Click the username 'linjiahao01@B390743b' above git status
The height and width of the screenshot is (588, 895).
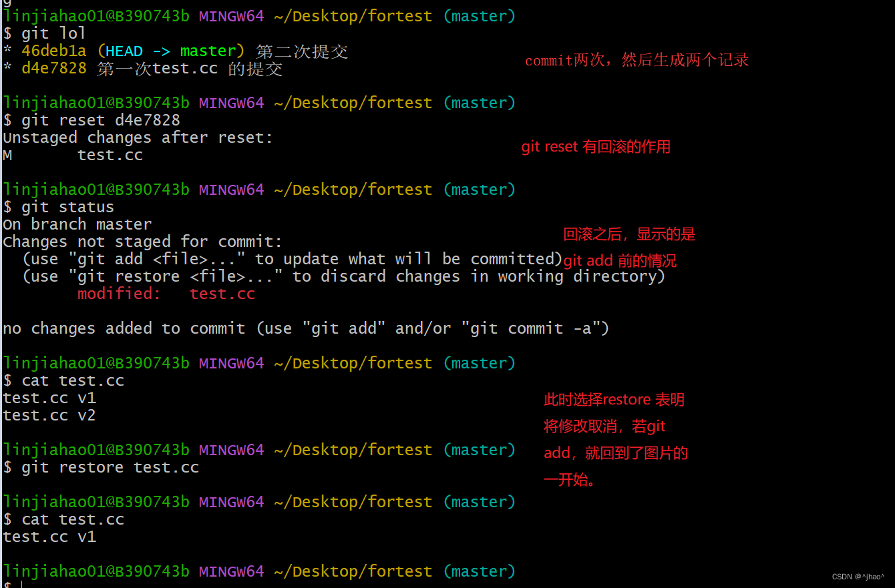click(x=96, y=190)
